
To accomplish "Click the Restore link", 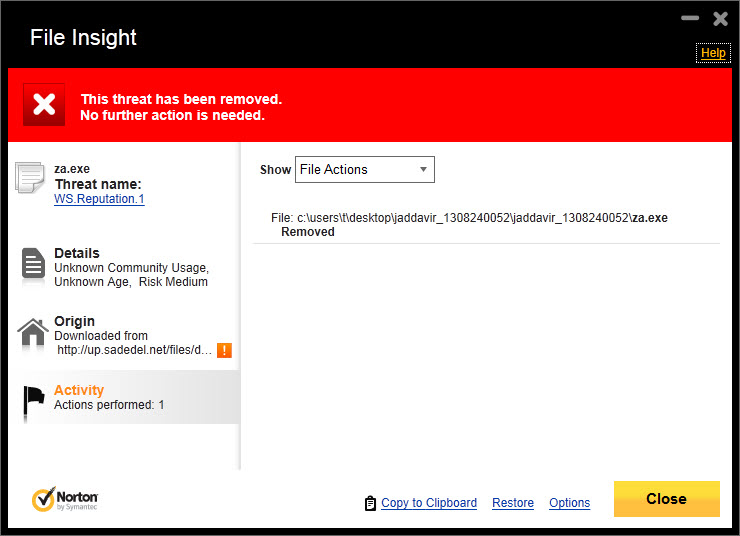I will coord(513,503).
